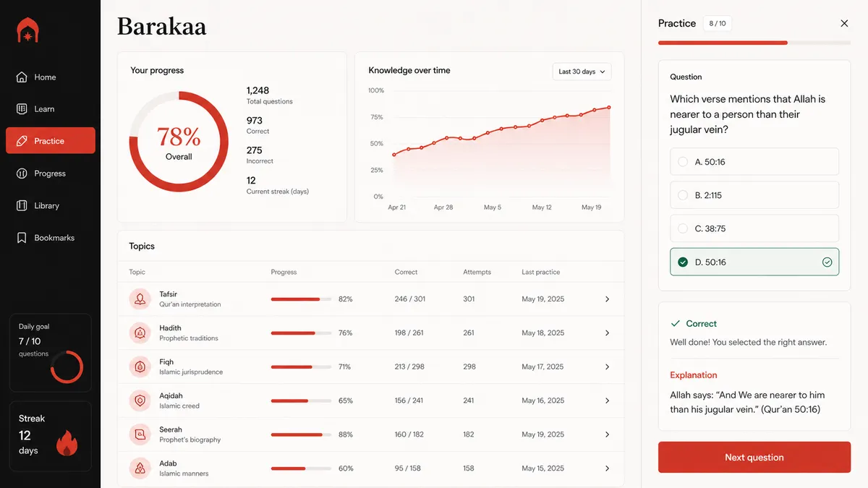Screen dimensions: 868x488
Task: Open the Library section
Action: 51,205
